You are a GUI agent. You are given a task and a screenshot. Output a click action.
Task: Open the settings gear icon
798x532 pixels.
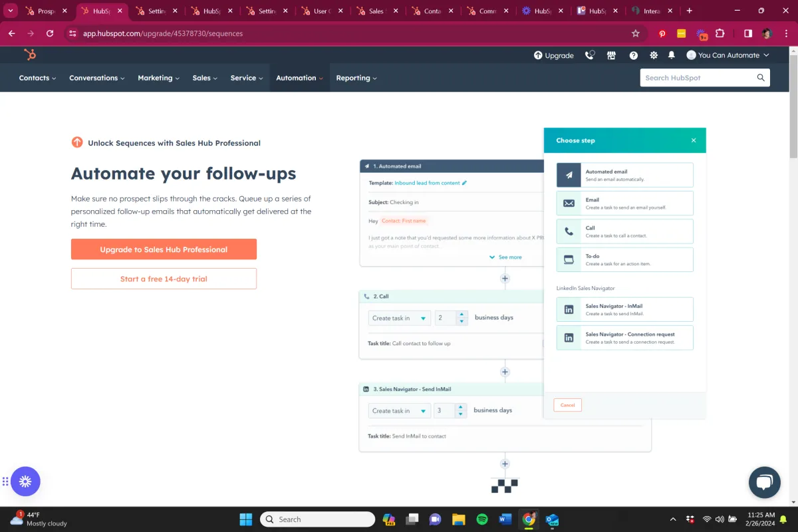[x=654, y=56]
